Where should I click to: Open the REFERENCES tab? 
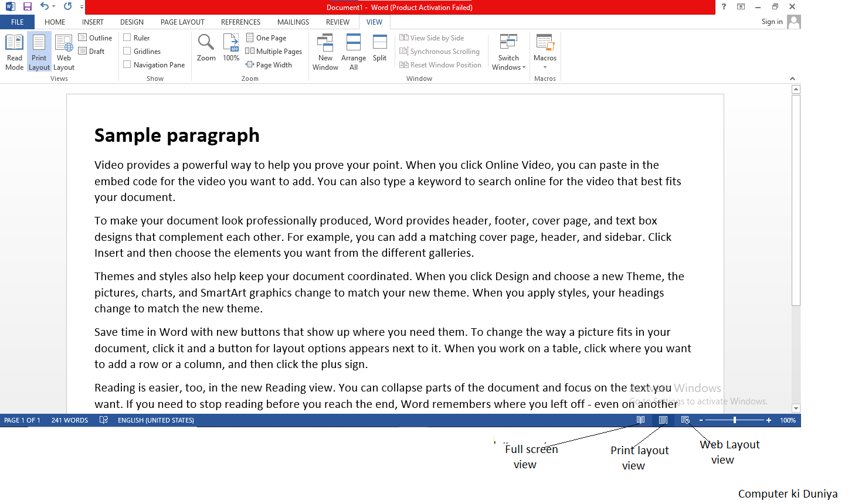pyautogui.click(x=240, y=22)
